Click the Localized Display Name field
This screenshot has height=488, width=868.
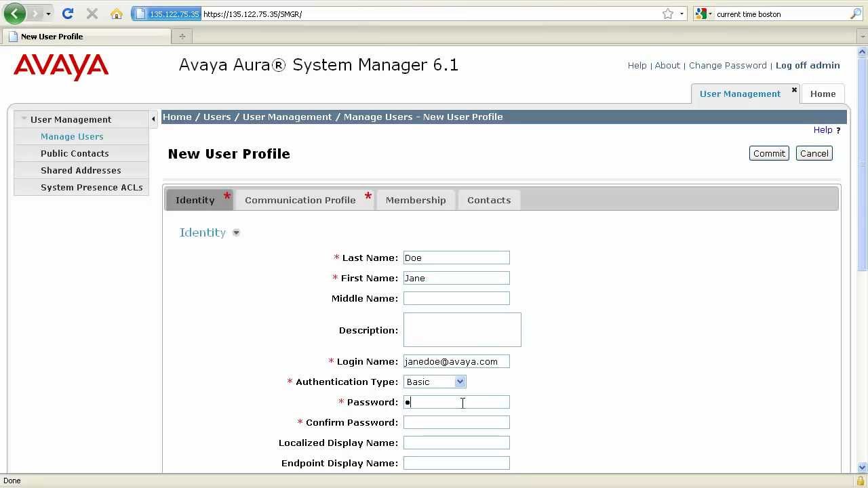click(456, 443)
